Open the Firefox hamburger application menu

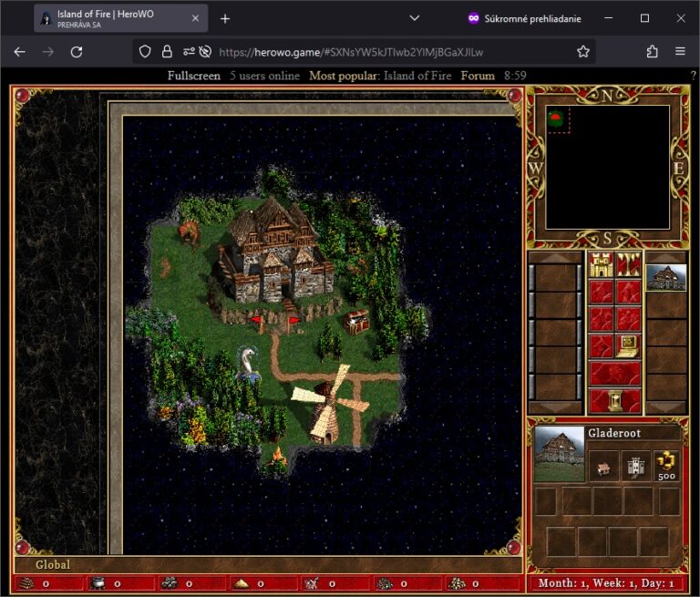pyautogui.click(x=680, y=52)
